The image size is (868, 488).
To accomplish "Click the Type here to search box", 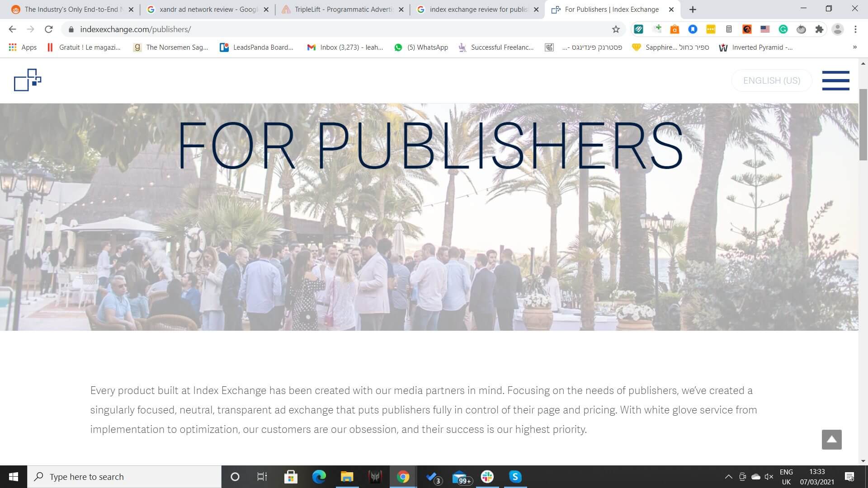I will (124, 477).
